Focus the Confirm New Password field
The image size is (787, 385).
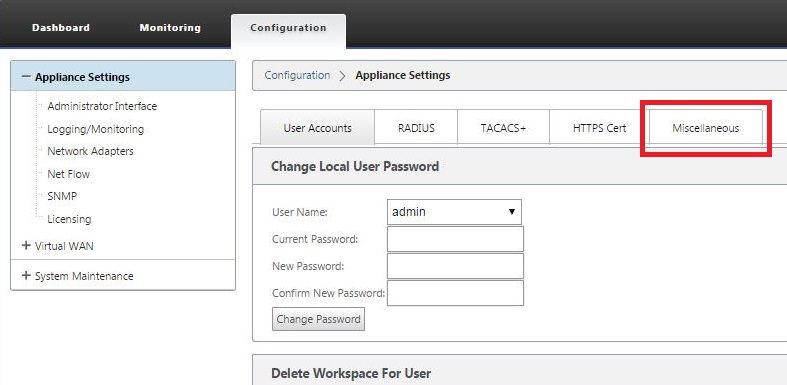455,293
